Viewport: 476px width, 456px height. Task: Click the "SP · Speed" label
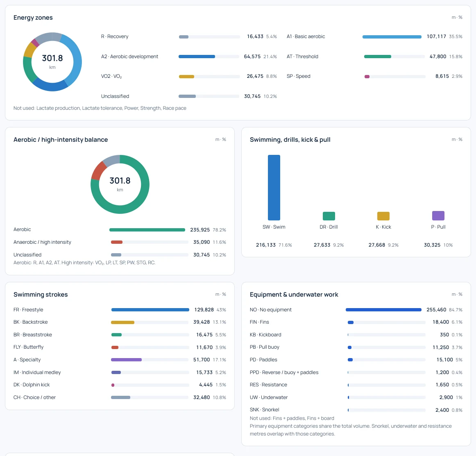pyautogui.click(x=298, y=76)
